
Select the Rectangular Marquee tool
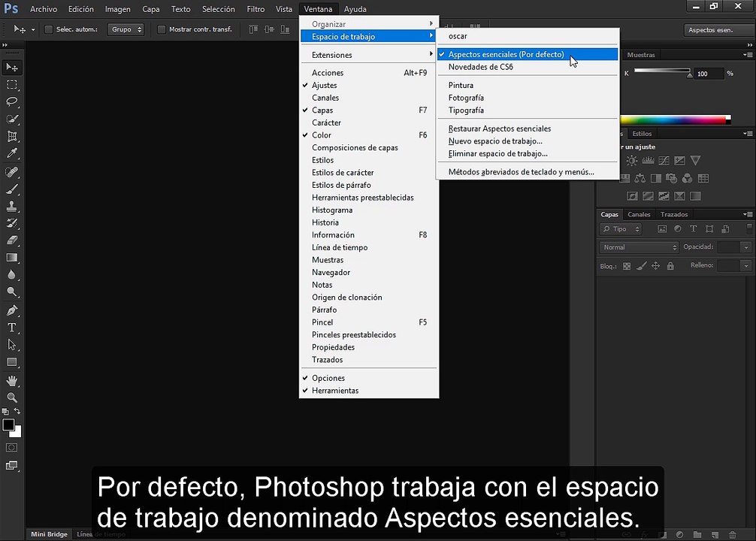click(11, 85)
